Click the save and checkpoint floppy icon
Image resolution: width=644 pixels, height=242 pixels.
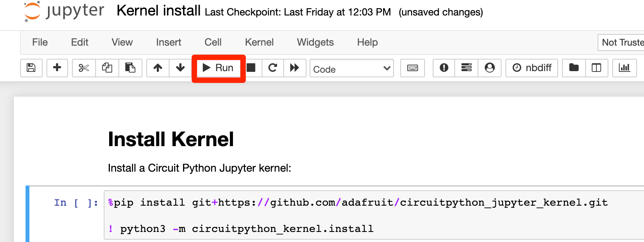click(31, 68)
